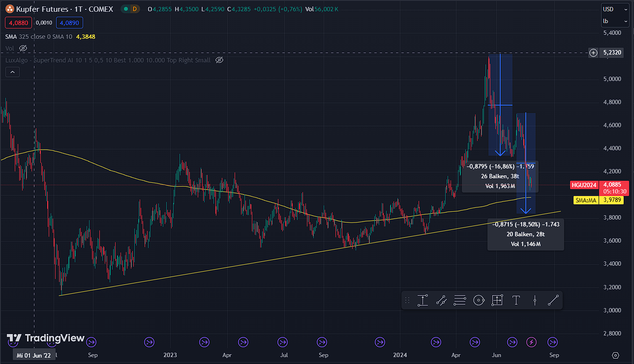The width and height of the screenshot is (634, 364).
Task: Click the 3,0000 price axis label
Action: click(612, 310)
